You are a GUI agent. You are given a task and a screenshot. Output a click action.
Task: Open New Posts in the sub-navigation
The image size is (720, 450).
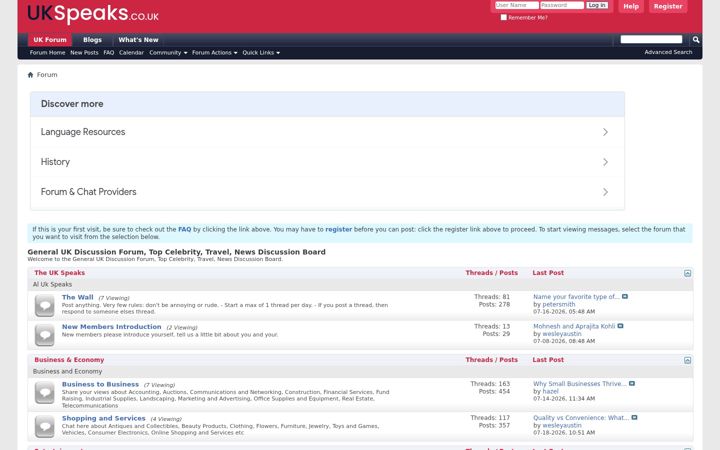tap(84, 53)
